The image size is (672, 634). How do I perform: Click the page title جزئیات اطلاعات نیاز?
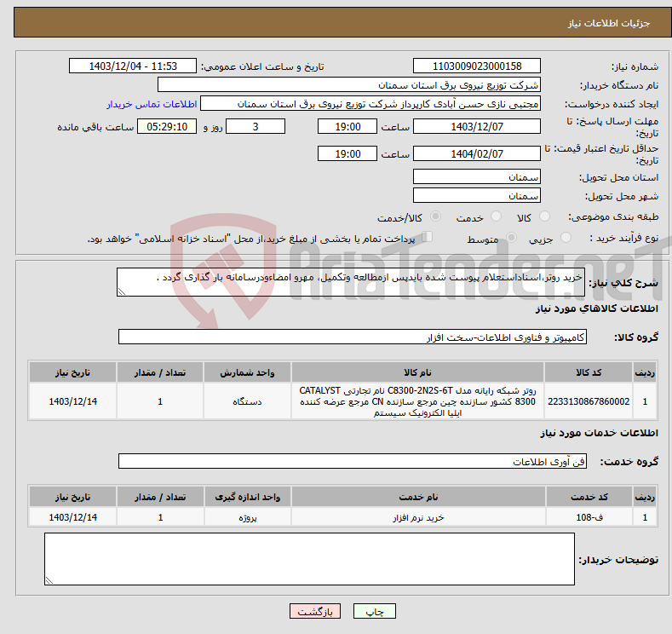pyautogui.click(x=609, y=23)
